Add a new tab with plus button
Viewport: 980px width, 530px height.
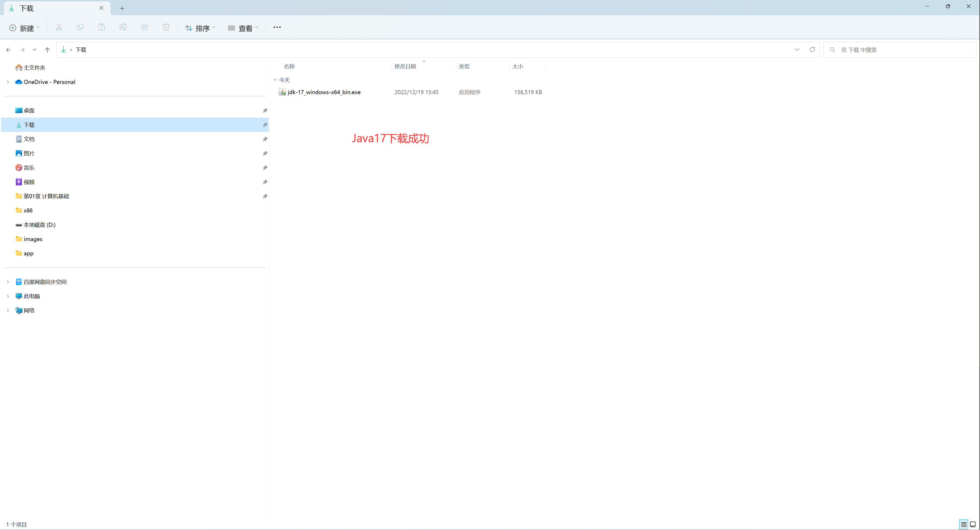122,8
